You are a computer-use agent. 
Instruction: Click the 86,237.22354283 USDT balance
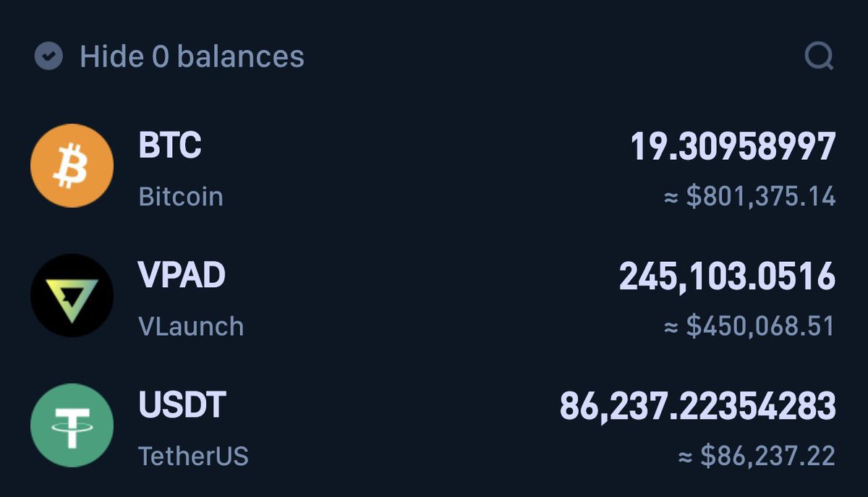point(697,407)
